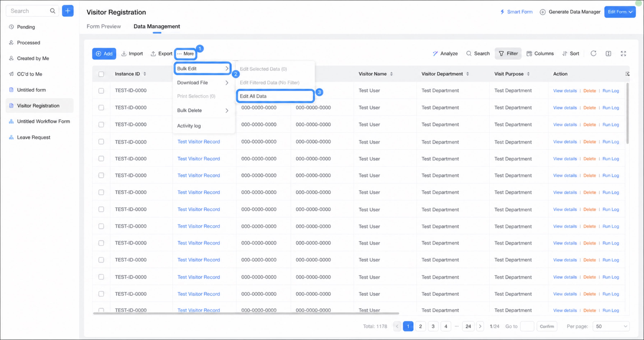This screenshot has width=644, height=340.
Task: Click the Import button
Action: 132,53
